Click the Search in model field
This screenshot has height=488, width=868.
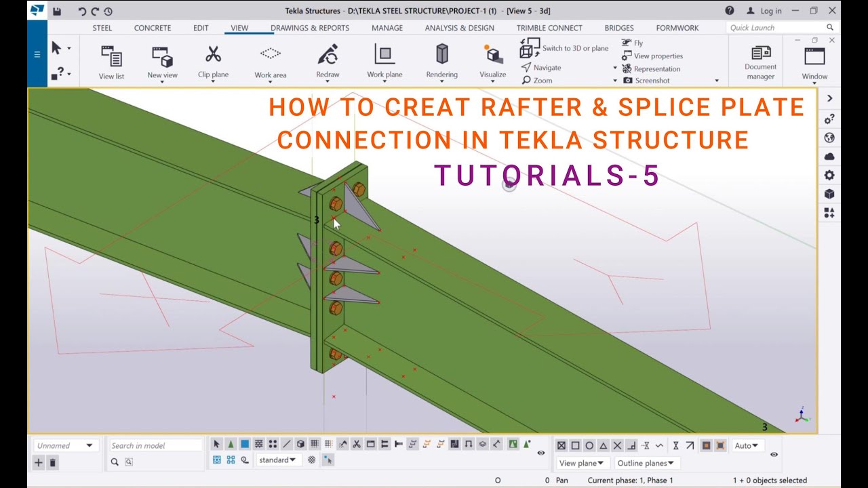click(x=156, y=445)
